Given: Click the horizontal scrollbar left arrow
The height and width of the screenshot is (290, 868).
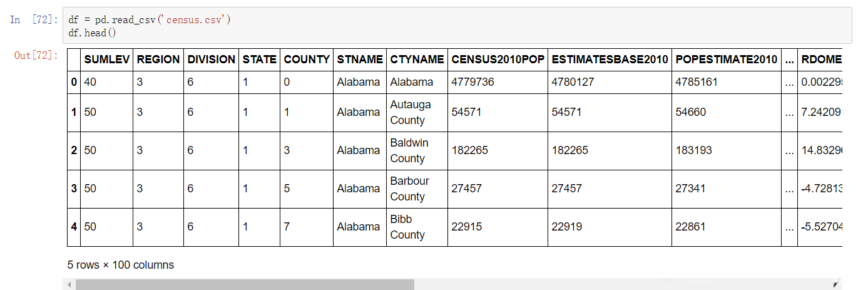Looking at the screenshot, I should click(x=69, y=285).
